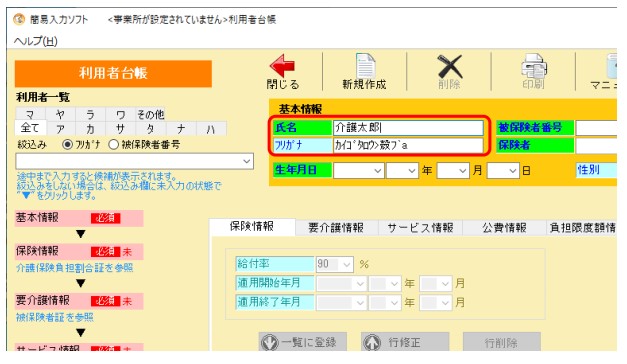
Task: Open the birth era dropdown
Action: tap(377, 171)
